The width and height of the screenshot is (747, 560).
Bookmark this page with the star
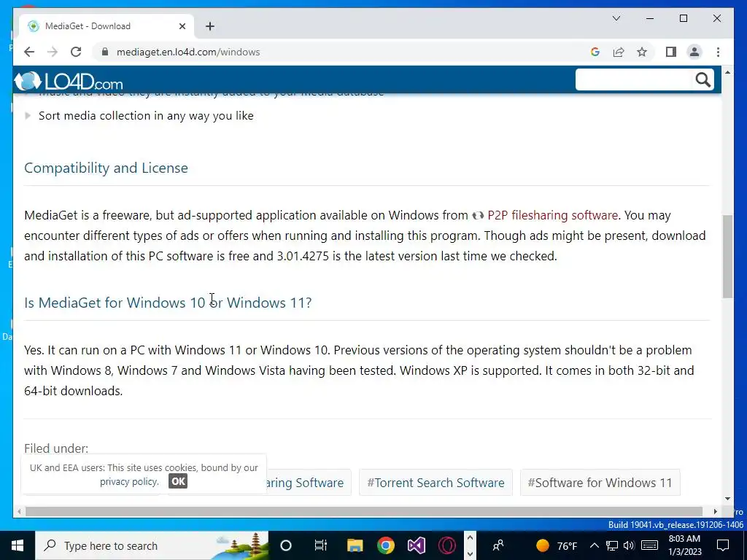(x=642, y=52)
